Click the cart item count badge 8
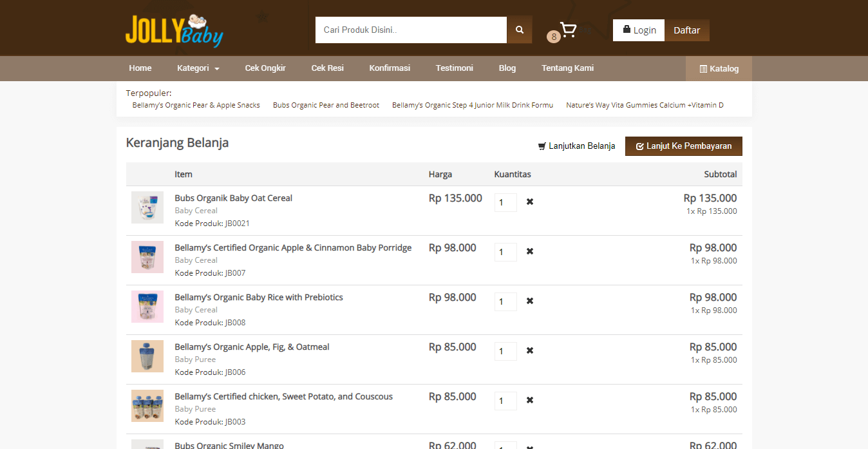This screenshot has height=449, width=868. (x=553, y=37)
